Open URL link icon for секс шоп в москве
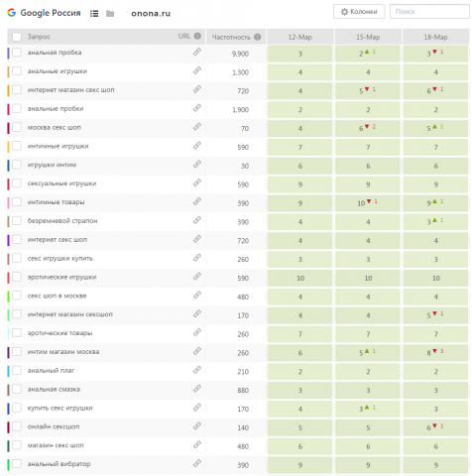The width and height of the screenshot is (472, 476). [197, 296]
